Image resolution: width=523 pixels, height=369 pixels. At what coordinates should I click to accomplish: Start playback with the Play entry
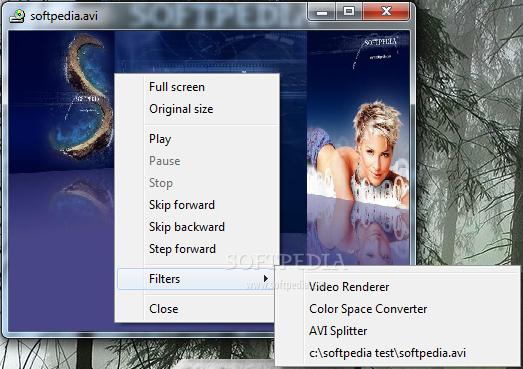coord(197,139)
